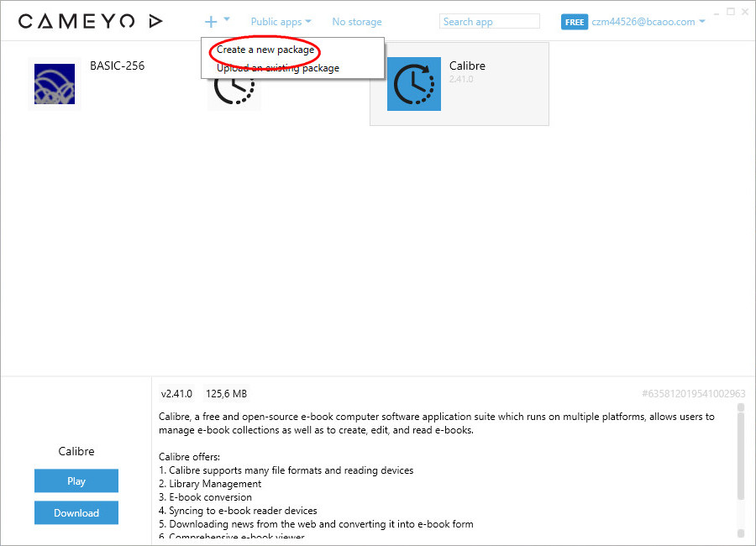The height and width of the screenshot is (546, 756).
Task: Open the No storage link
Action: click(357, 22)
